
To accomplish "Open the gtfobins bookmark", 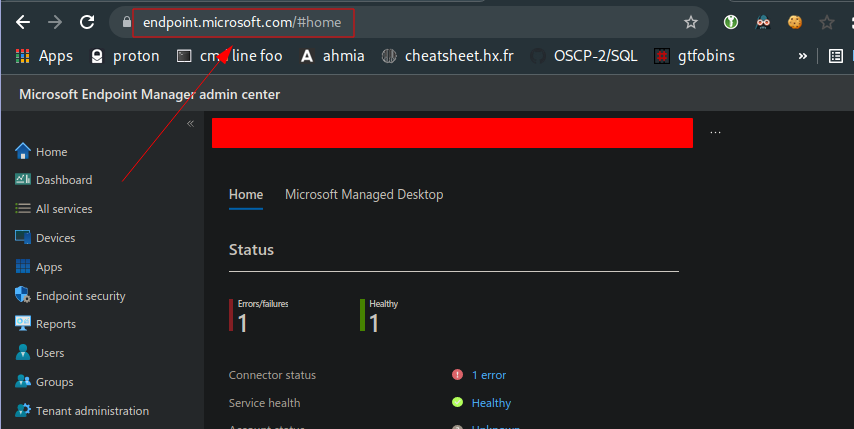I will pos(694,56).
